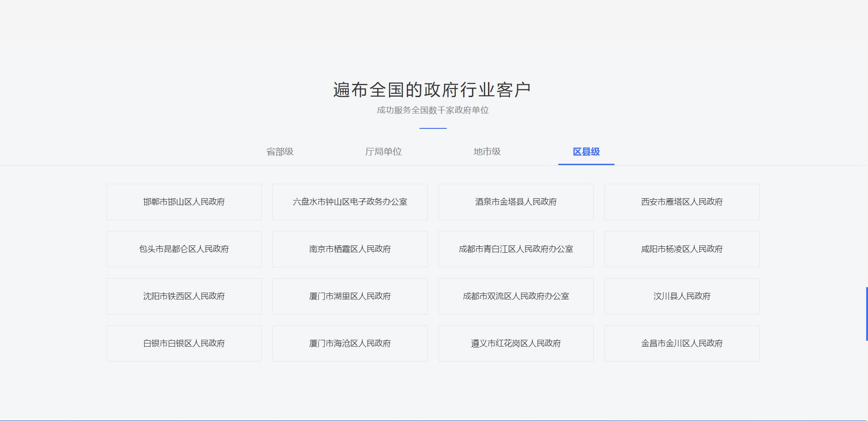
Task: Click the 汶川县人民政府 card
Action: point(682,296)
